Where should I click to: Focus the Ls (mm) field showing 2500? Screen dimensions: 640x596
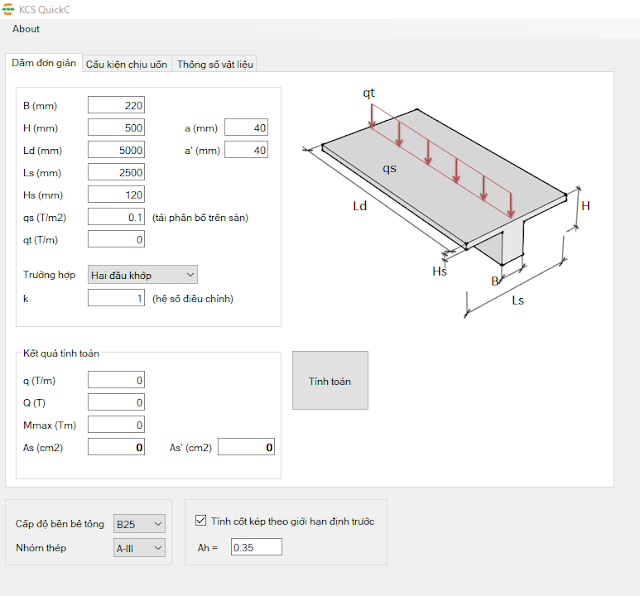pyautogui.click(x=116, y=173)
